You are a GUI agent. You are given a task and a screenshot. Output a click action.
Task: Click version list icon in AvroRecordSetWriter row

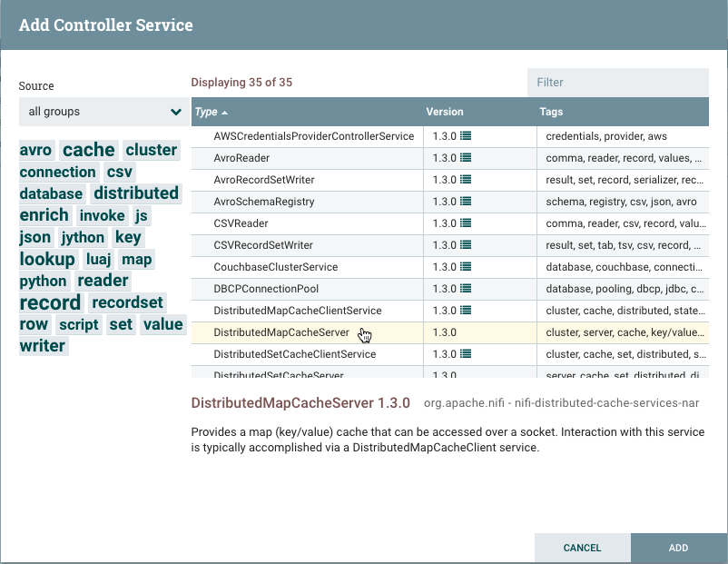click(x=466, y=180)
